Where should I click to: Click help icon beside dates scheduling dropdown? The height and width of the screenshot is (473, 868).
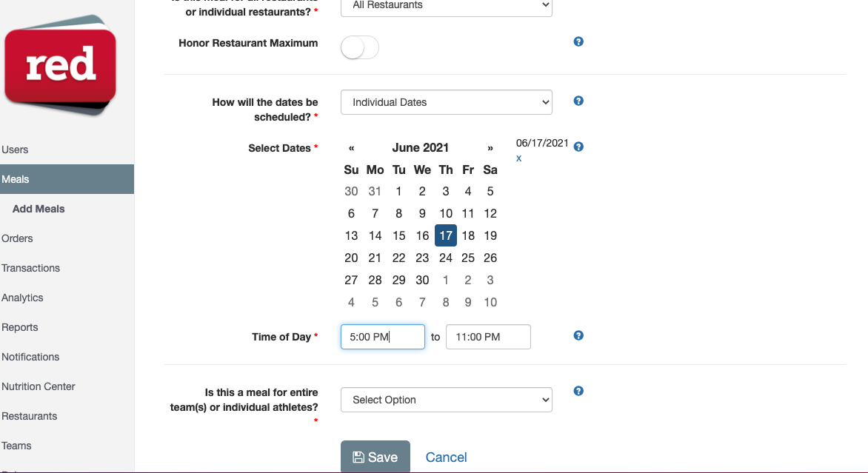pyautogui.click(x=578, y=101)
